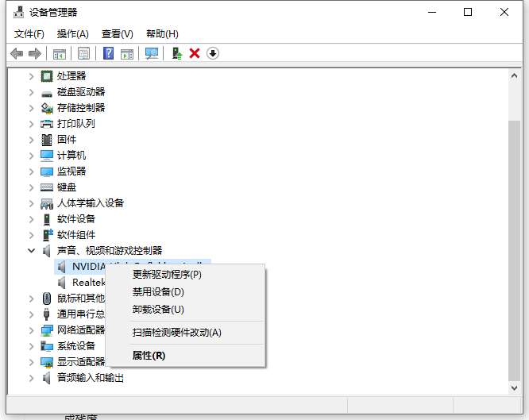The width and height of the screenshot is (529, 420).
Task: Expand the 磁盘驱动器 node
Action: [x=32, y=92]
